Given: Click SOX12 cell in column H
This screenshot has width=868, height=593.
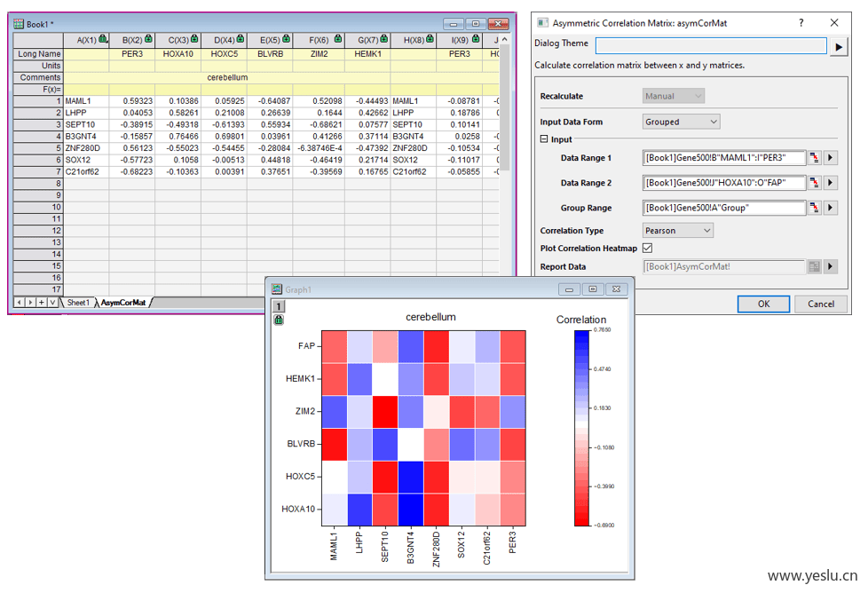Looking at the screenshot, I should point(413,160).
